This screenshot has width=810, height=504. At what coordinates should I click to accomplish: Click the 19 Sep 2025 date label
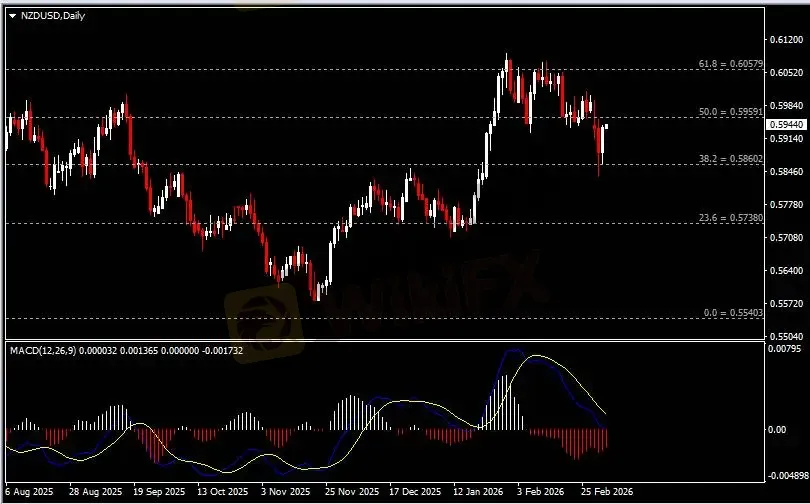tap(159, 492)
